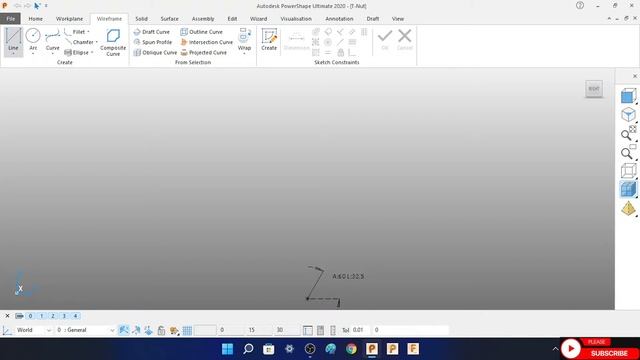The image size is (640, 360).
Task: Toggle level 2 in the levels bar
Action: [53, 316]
